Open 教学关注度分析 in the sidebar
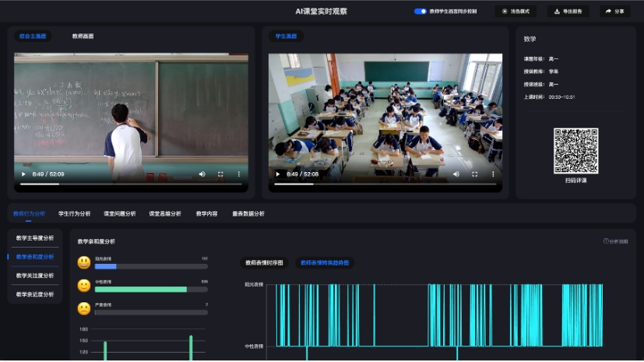Screen dimensions: 644x362 tap(35, 276)
